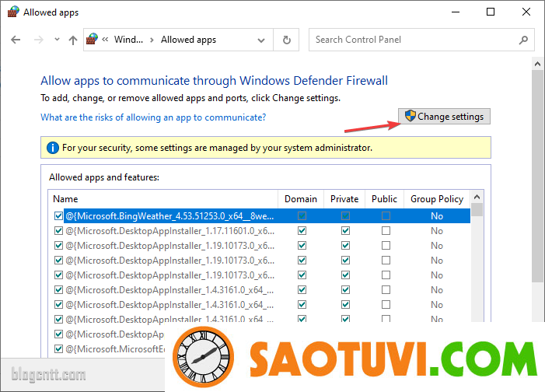The width and height of the screenshot is (545, 392).
Task: Expand the address bar history dropdown
Action: tap(261, 40)
